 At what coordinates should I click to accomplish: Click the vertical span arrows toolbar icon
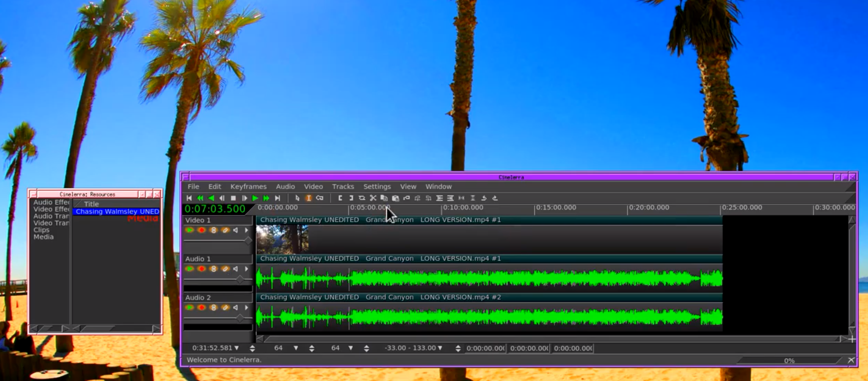click(473, 198)
